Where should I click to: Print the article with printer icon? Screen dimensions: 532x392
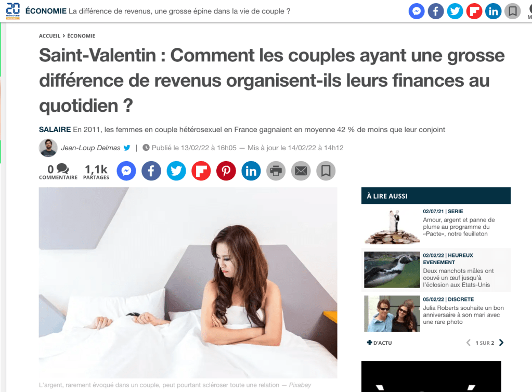pos(276,171)
